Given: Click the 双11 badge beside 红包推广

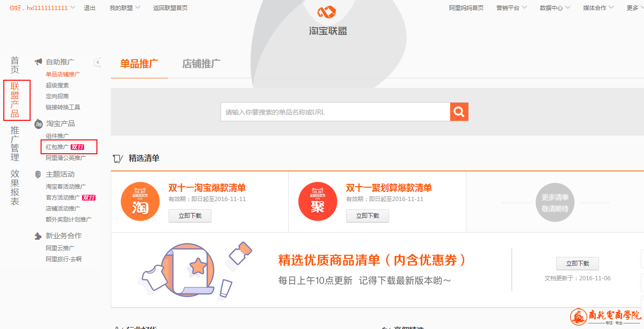Looking at the screenshot, I should pyautogui.click(x=77, y=147).
